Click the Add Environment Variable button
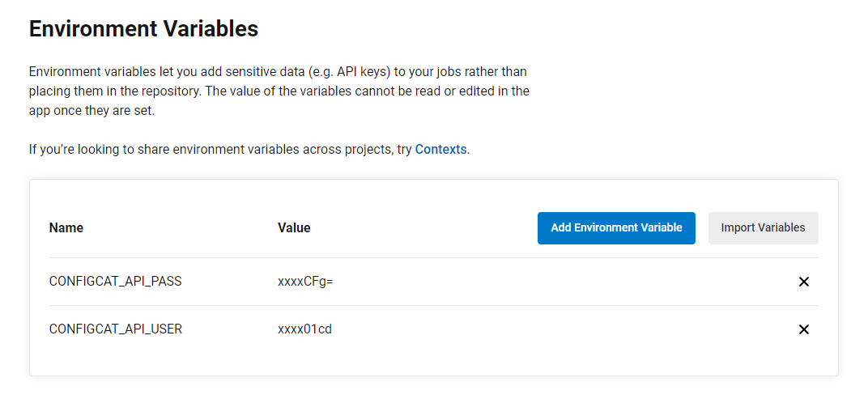 [616, 228]
